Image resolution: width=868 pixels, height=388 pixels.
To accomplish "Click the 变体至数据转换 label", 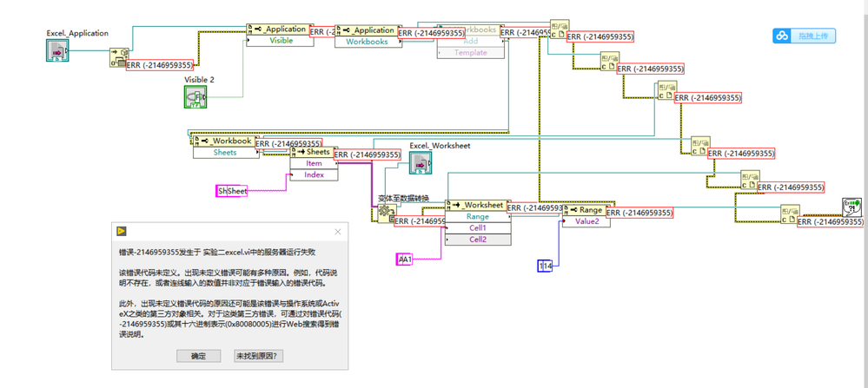I will point(403,198).
